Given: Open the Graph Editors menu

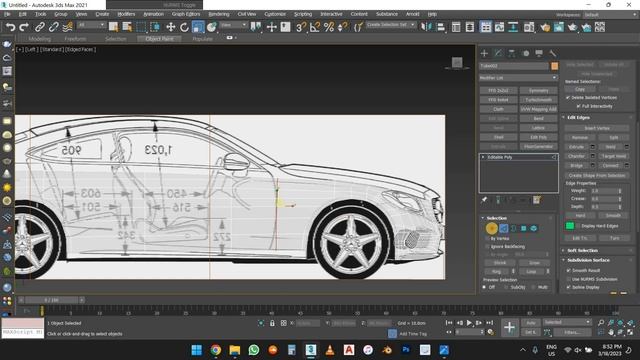Looking at the screenshot, I should pos(186,14).
